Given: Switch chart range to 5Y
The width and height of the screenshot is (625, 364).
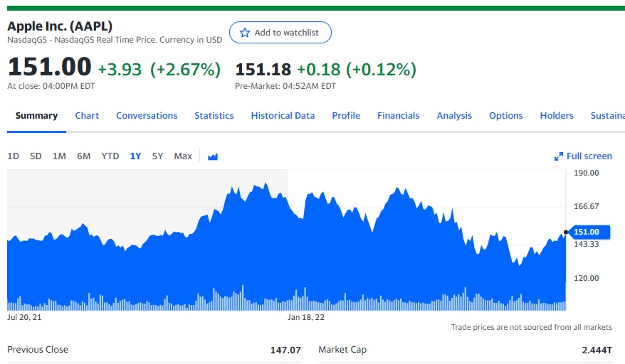Looking at the screenshot, I should coord(157,156).
